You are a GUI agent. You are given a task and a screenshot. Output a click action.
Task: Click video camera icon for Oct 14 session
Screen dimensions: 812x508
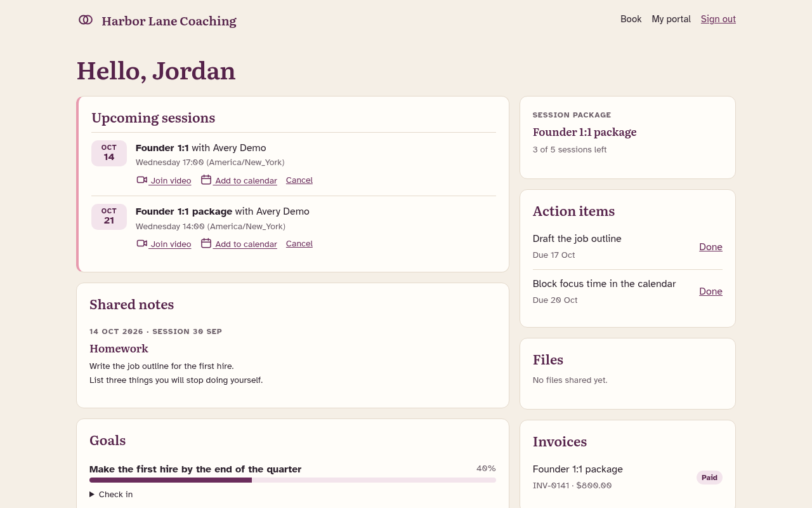(142, 180)
